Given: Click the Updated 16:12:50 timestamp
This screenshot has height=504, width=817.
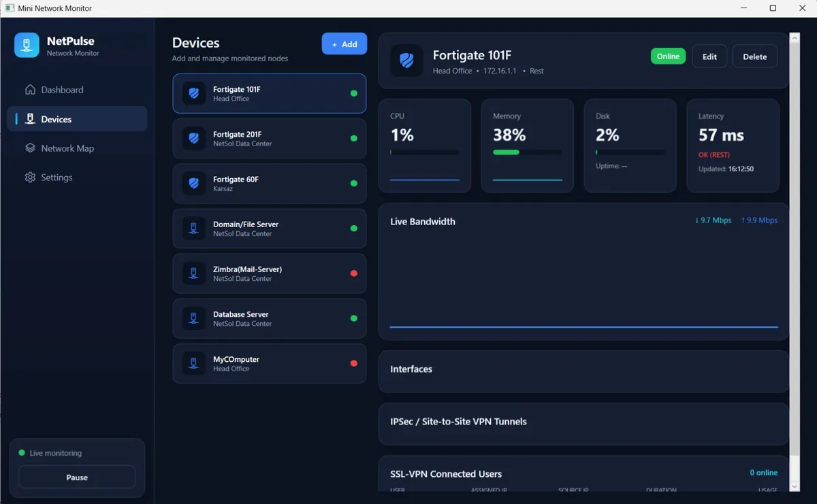Looking at the screenshot, I should coord(726,169).
